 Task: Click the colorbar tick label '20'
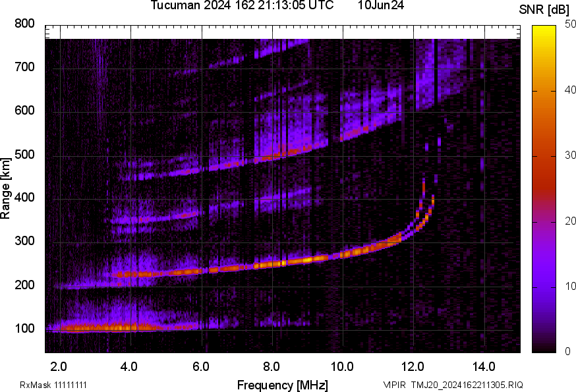tap(570, 221)
